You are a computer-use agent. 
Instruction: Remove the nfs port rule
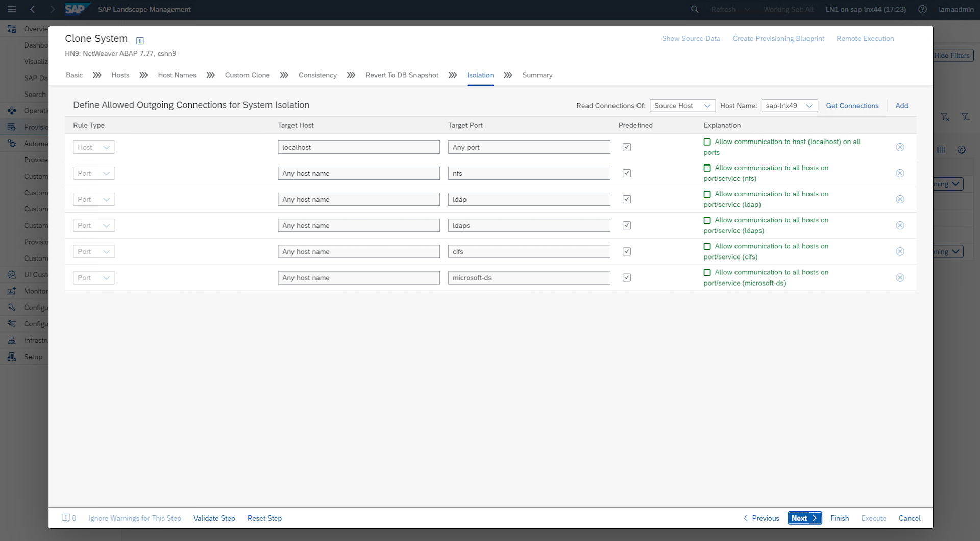point(900,173)
